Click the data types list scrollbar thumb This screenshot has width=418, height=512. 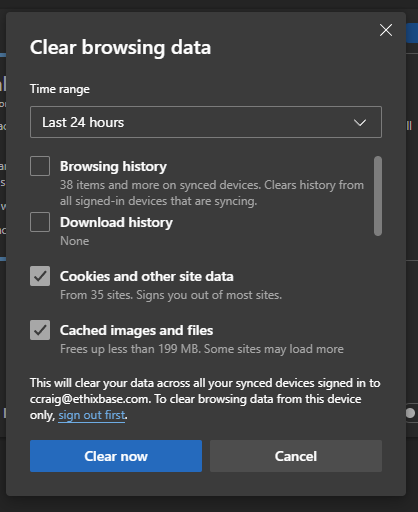pyautogui.click(x=378, y=196)
